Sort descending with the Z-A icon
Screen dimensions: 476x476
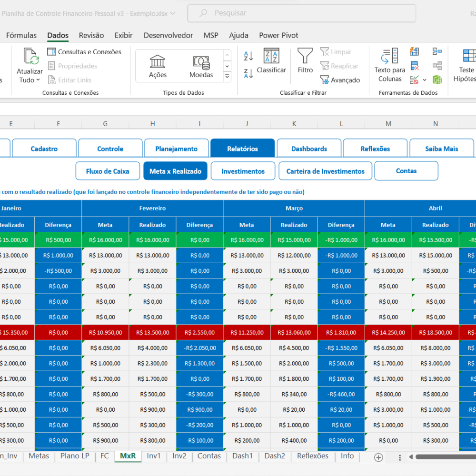(x=248, y=73)
